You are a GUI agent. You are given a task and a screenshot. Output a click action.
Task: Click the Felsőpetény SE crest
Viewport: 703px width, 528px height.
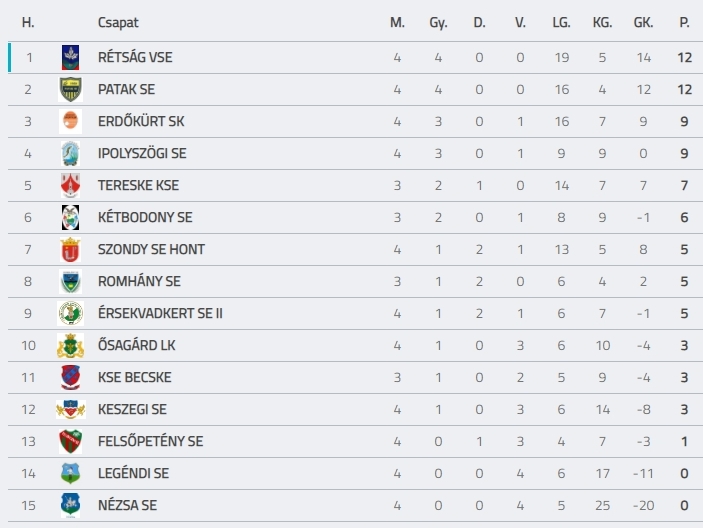(x=70, y=441)
